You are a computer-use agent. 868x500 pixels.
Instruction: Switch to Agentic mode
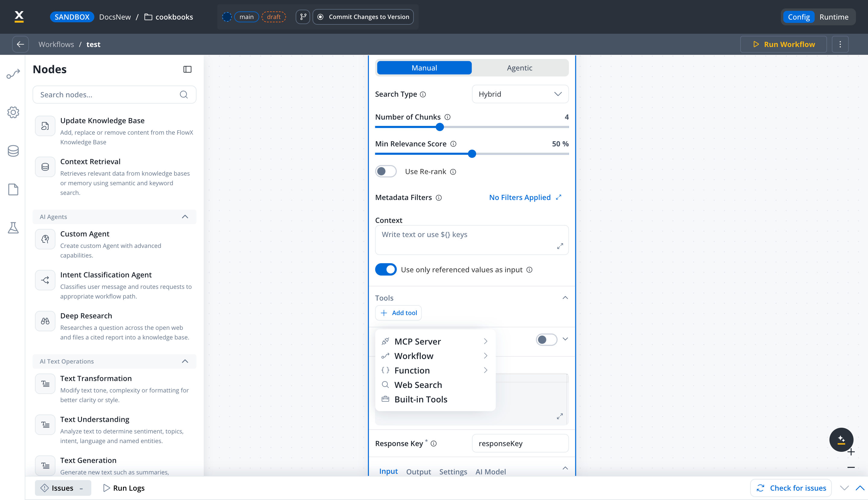(x=520, y=68)
